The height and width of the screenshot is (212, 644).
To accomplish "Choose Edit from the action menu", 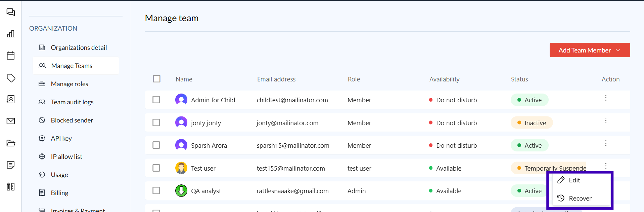I will 574,180.
